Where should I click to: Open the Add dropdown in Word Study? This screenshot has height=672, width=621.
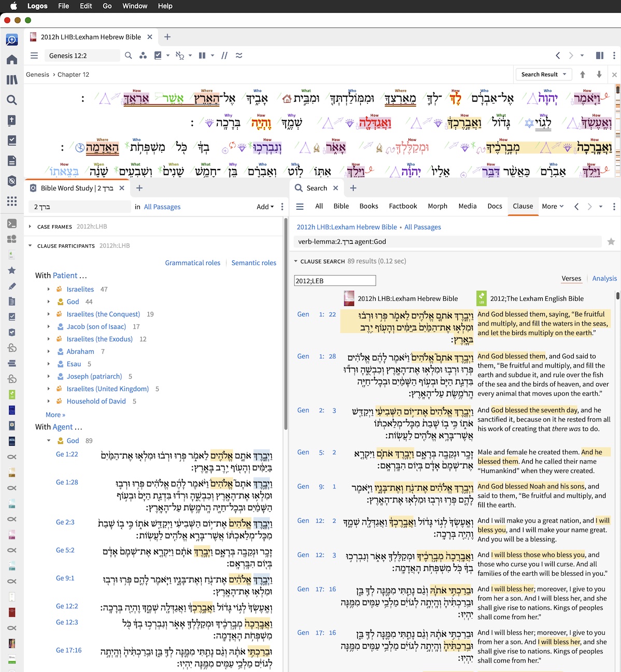(x=265, y=207)
